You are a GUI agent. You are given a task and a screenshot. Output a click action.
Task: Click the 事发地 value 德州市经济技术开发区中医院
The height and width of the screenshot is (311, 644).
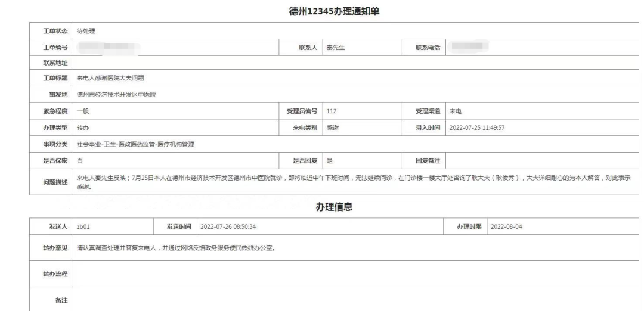(116, 94)
